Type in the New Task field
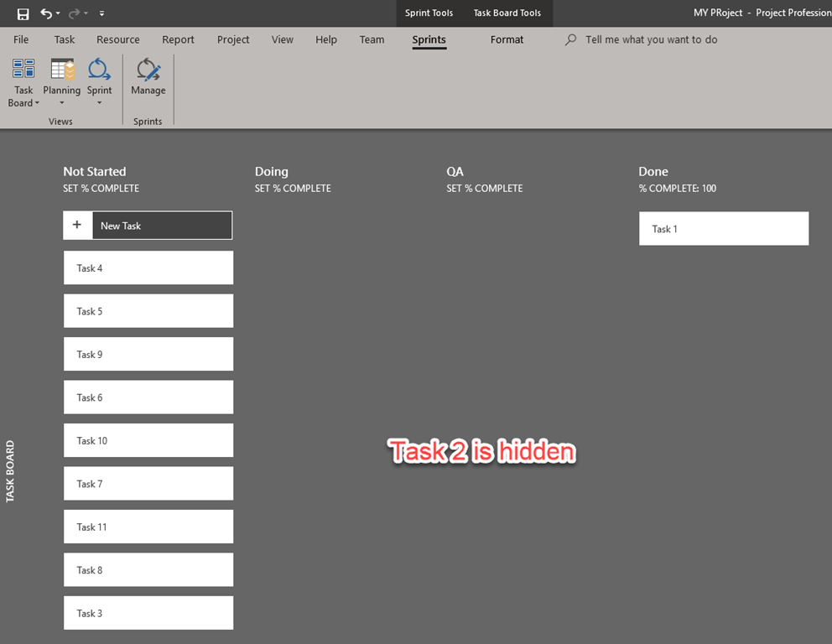Screen dimensions: 832x644 pos(162,226)
